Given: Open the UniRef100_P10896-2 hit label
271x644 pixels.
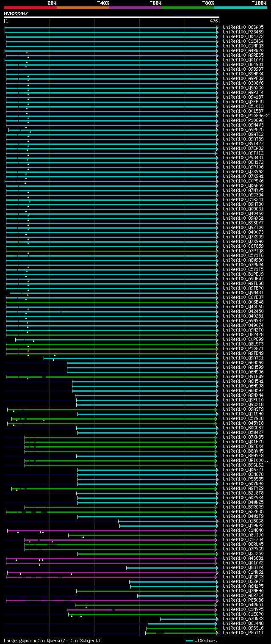Looking at the screenshot, I should pos(246,116).
